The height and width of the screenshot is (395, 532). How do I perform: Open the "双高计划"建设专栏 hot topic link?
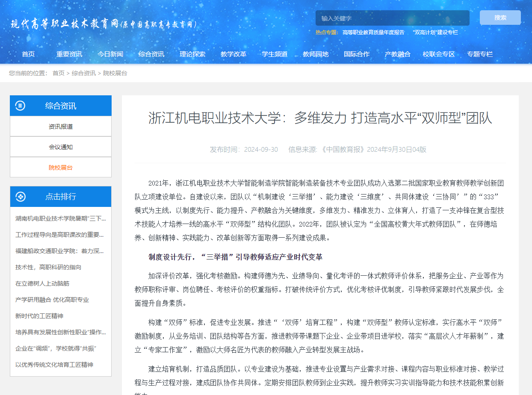pos(435,32)
